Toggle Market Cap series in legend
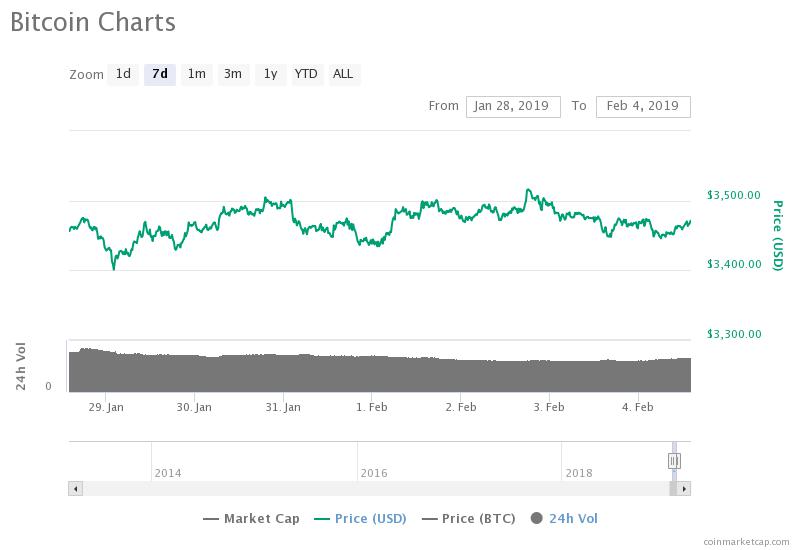This screenshot has height=550, width=800. pos(251,519)
